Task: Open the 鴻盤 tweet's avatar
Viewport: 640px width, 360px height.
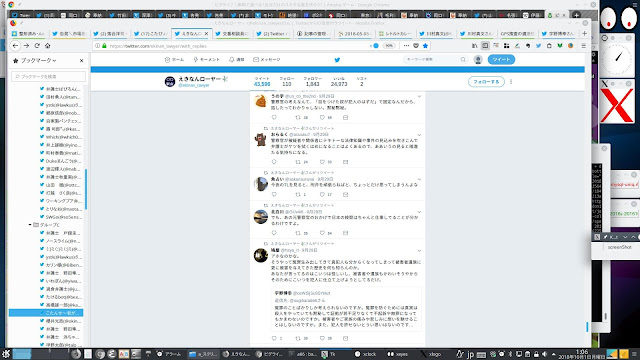Action: (261, 256)
